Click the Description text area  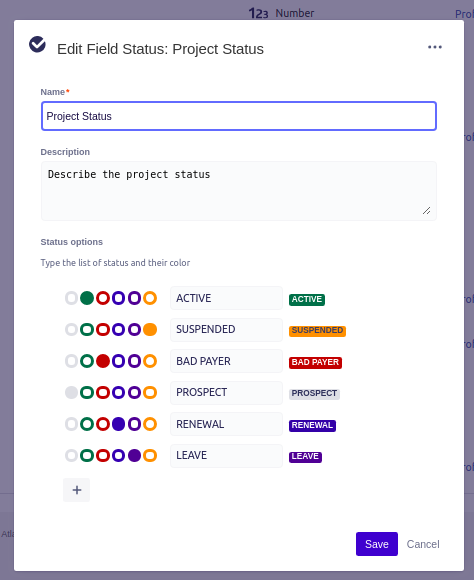239,191
